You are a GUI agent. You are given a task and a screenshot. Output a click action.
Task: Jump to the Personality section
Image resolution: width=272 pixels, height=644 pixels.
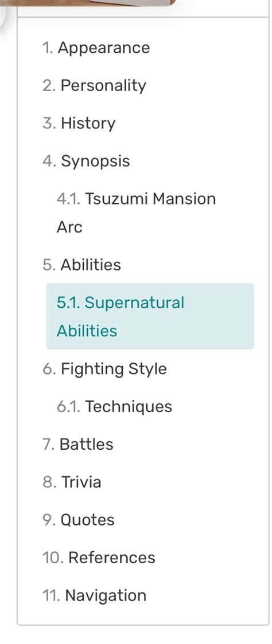94,85
